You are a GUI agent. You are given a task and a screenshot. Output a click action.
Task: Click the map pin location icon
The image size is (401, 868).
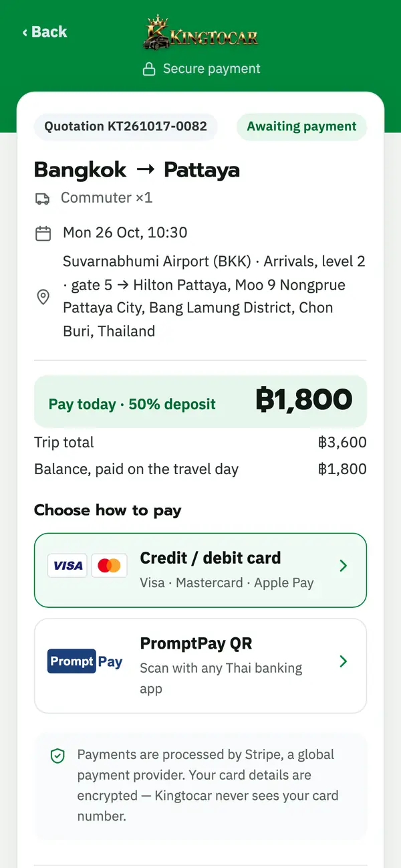coord(43,296)
